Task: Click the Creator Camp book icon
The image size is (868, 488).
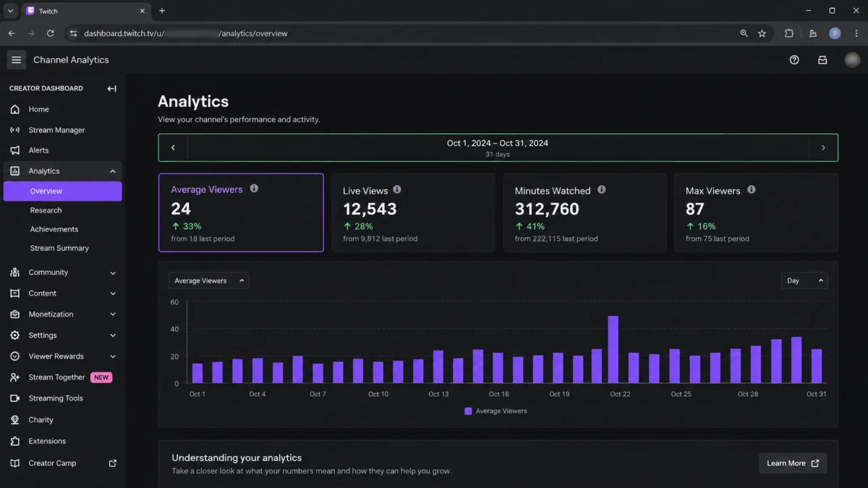Action: (14, 463)
